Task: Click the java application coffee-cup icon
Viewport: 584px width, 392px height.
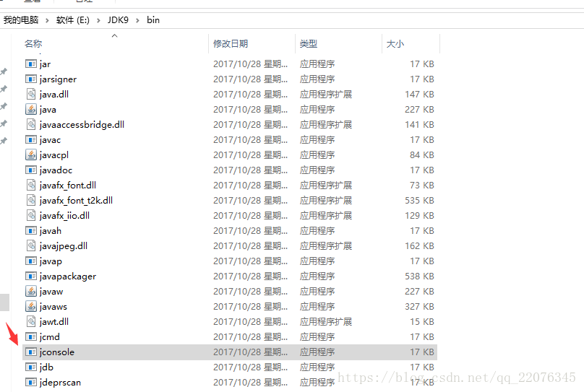Action: point(31,109)
